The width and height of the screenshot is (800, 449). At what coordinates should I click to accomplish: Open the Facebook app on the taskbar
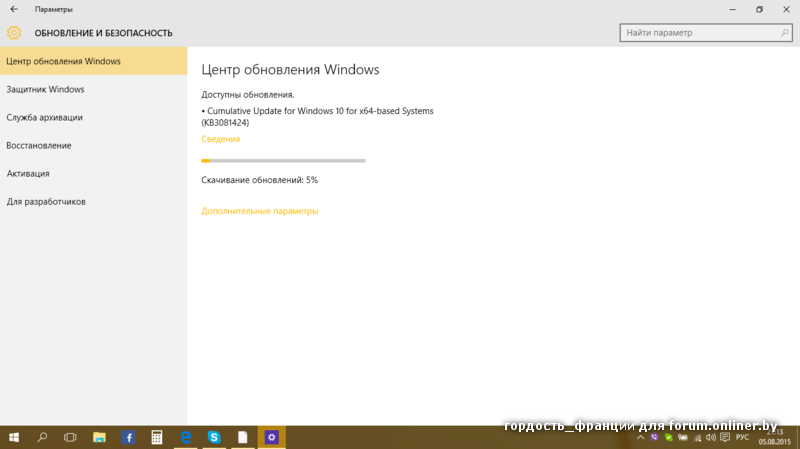point(128,437)
